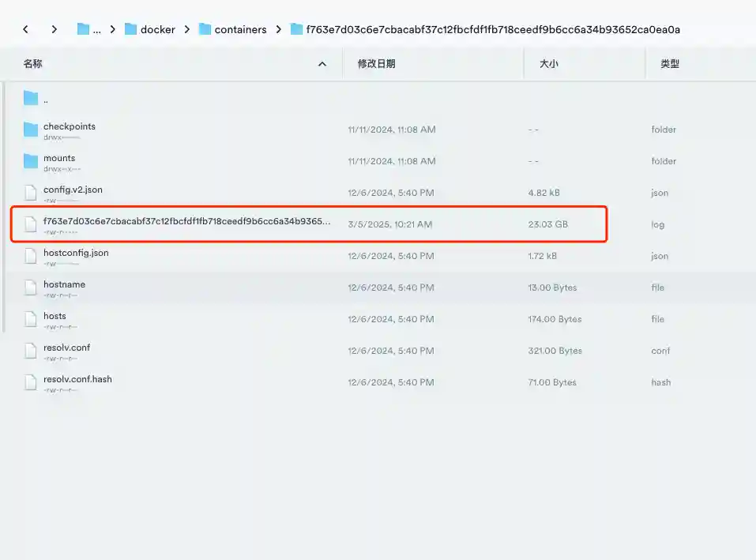
Task: Select the config.v2.json file icon
Action: pos(31,193)
